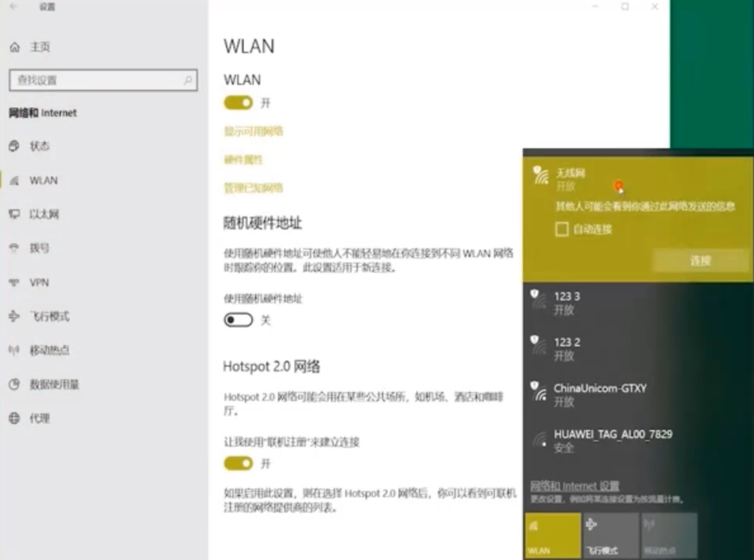
Task: Open the 状态 status page icon
Action: pyautogui.click(x=15, y=146)
